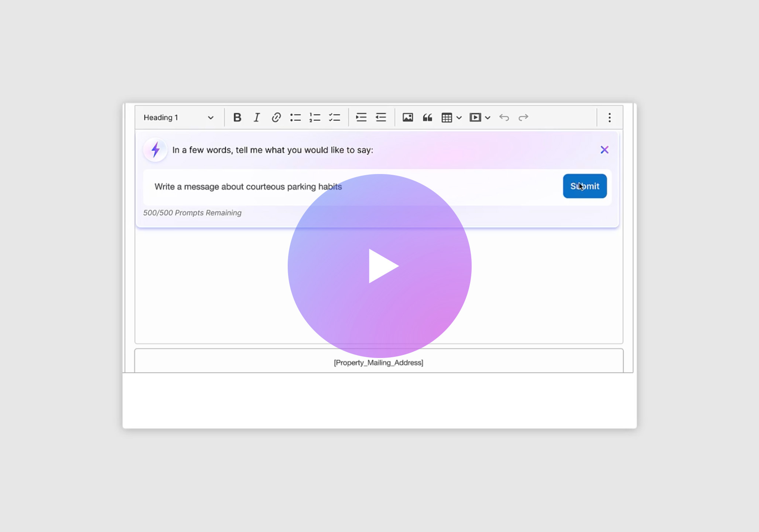Play the video with the large play button
The image size is (759, 532).
click(x=379, y=266)
